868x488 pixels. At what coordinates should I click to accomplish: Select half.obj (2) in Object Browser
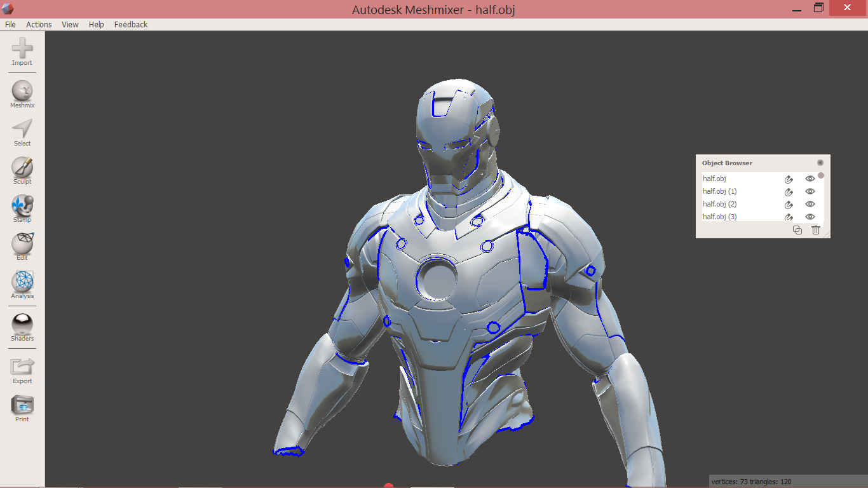click(719, 204)
